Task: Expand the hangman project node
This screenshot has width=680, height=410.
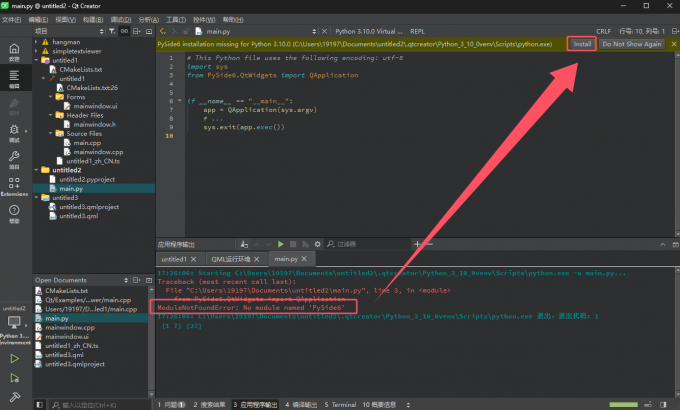Action: [38, 42]
